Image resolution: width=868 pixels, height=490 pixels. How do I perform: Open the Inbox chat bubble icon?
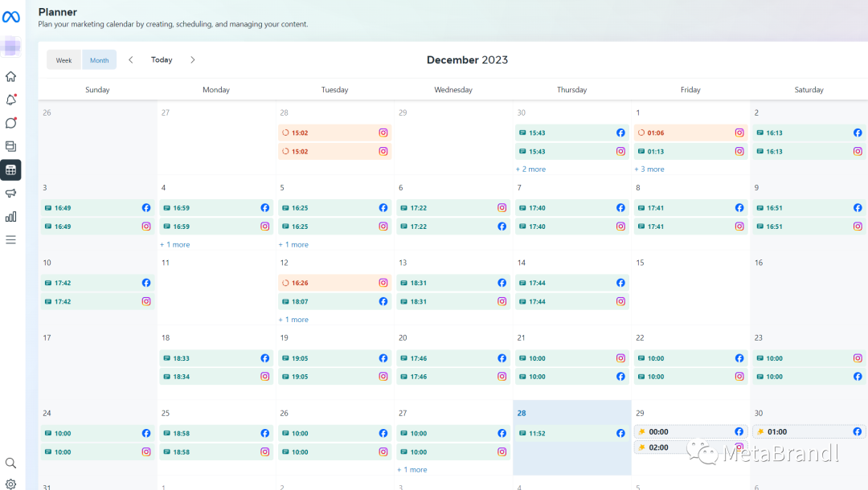pyautogui.click(x=10, y=123)
